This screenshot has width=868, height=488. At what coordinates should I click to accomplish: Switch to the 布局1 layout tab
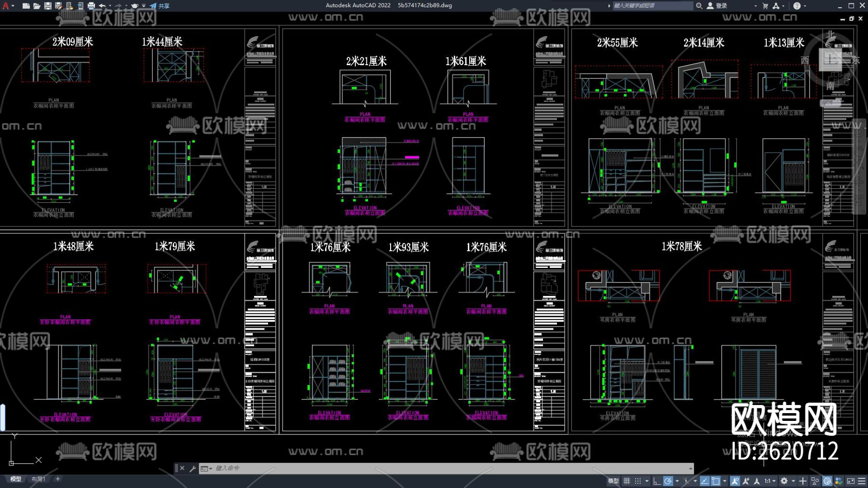(x=38, y=479)
